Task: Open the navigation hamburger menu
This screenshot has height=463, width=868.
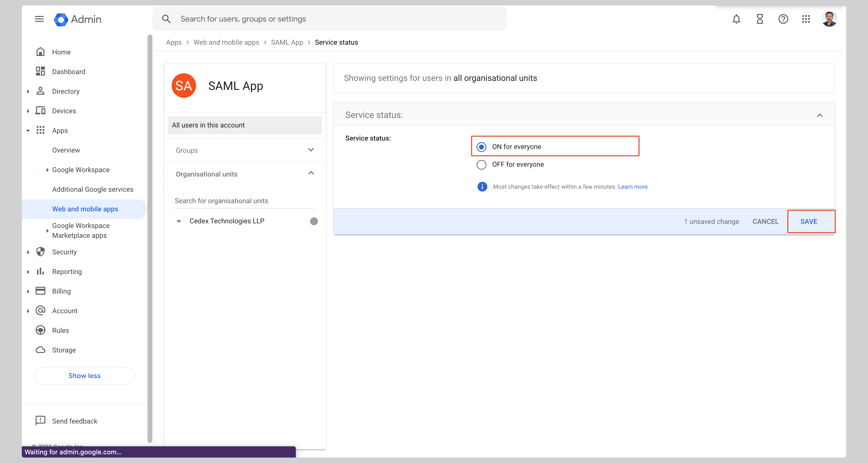Action: [39, 19]
